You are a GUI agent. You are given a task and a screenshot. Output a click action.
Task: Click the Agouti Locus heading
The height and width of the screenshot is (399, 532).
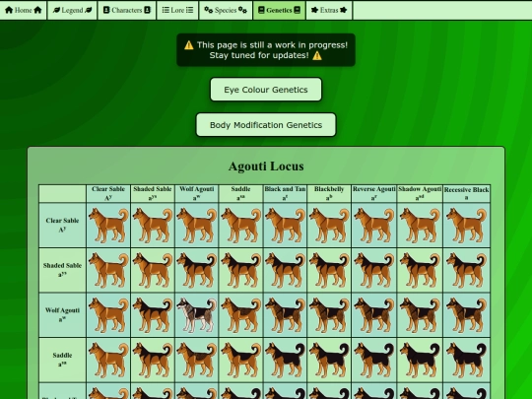(266, 166)
